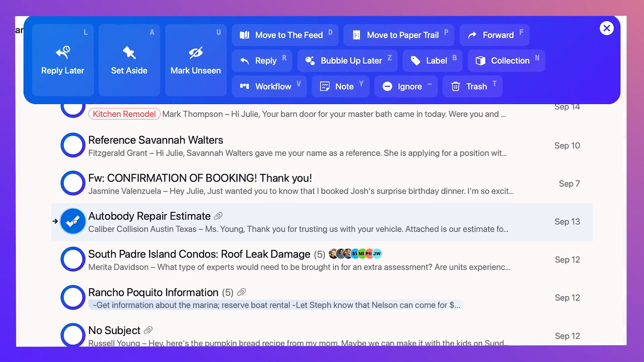Viewport: 644px width, 362px height.
Task: Open the Workflow option
Action: pyautogui.click(x=269, y=86)
